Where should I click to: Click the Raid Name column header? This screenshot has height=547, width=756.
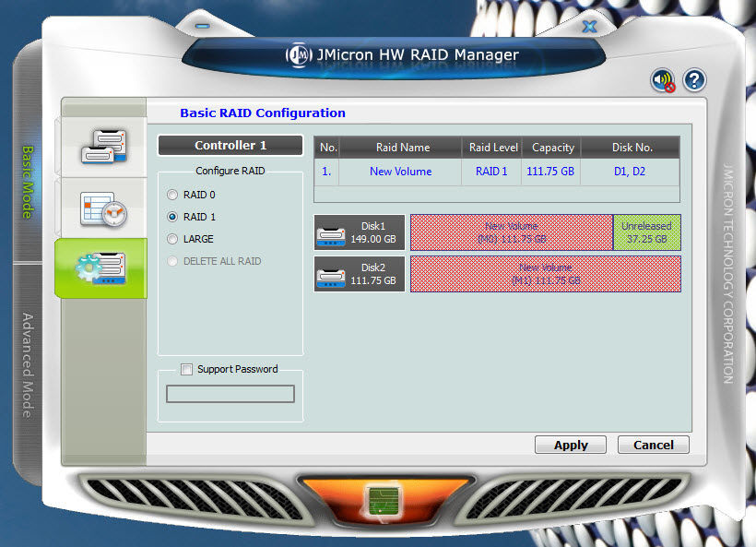tap(401, 148)
